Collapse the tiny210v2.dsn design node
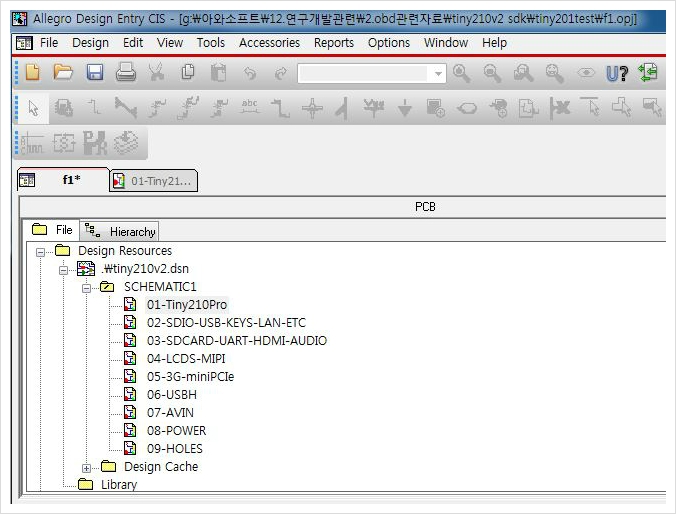Viewport: 676px width, 514px height. pyautogui.click(x=63, y=270)
